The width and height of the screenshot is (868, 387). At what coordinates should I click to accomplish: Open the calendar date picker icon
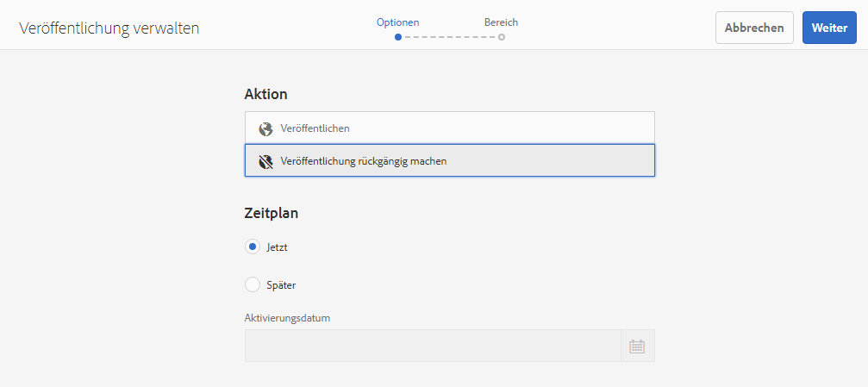coord(637,346)
